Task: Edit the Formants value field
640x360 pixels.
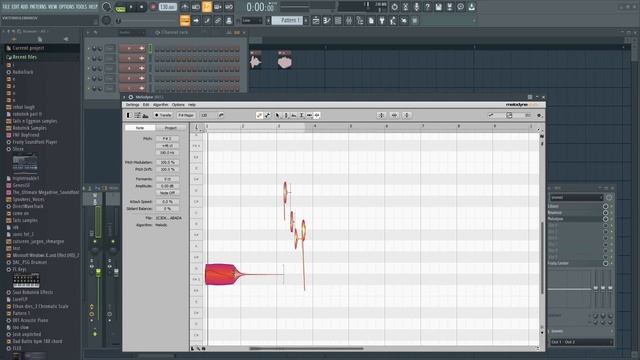Action: point(167,179)
